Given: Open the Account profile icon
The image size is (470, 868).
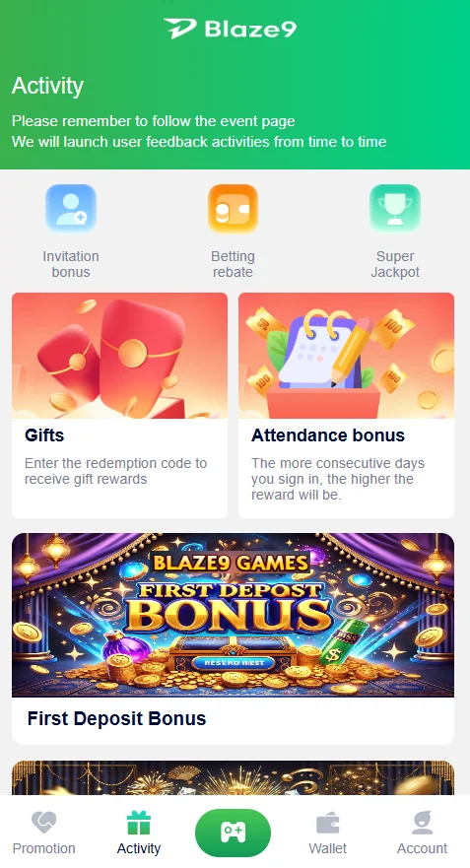Looking at the screenshot, I should point(422,822).
